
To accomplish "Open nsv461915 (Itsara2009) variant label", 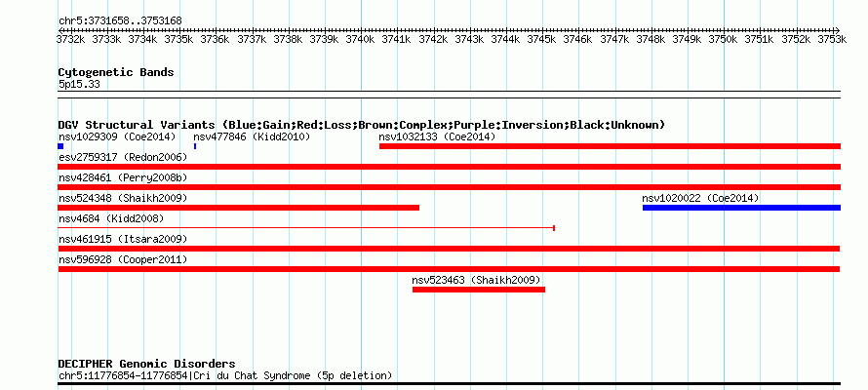I will click(x=123, y=239).
